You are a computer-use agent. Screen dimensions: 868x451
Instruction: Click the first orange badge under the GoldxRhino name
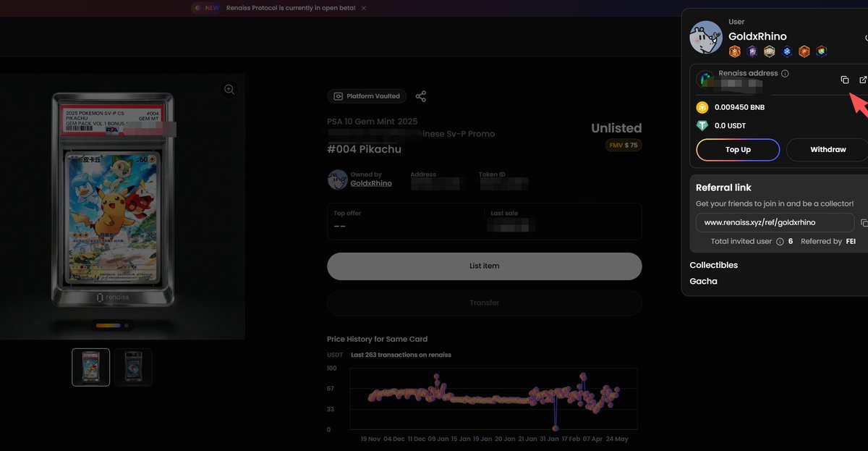tap(735, 51)
